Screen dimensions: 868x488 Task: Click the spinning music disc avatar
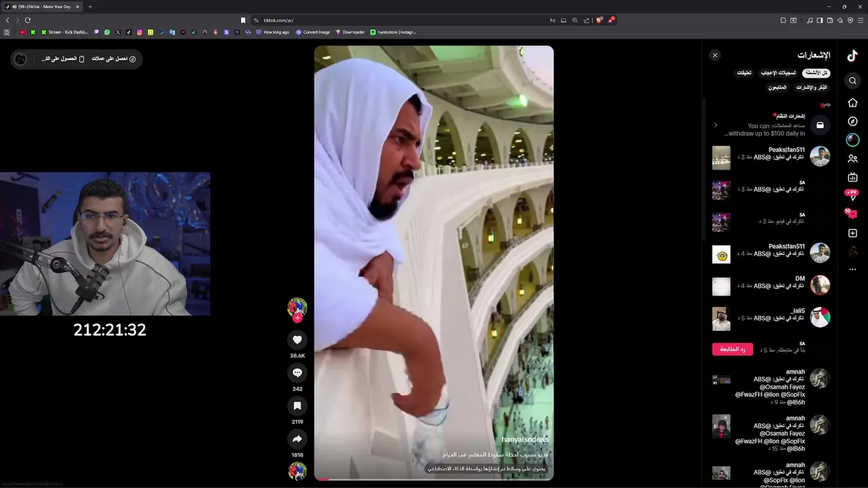(297, 471)
